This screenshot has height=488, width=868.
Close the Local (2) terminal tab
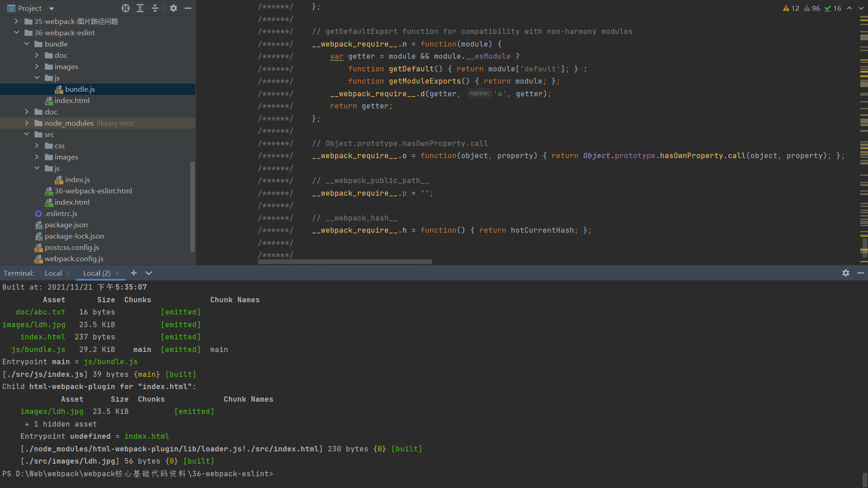tap(117, 273)
